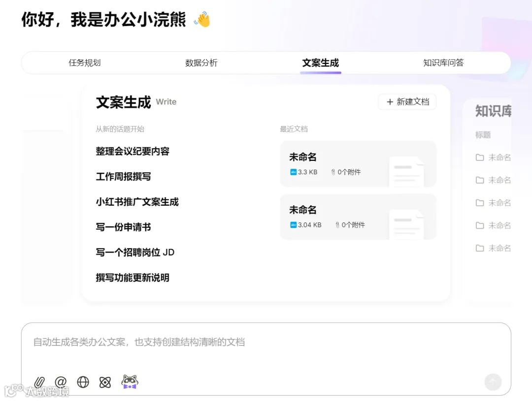
Task: Toggle the globe web search option
Action: pos(83,382)
